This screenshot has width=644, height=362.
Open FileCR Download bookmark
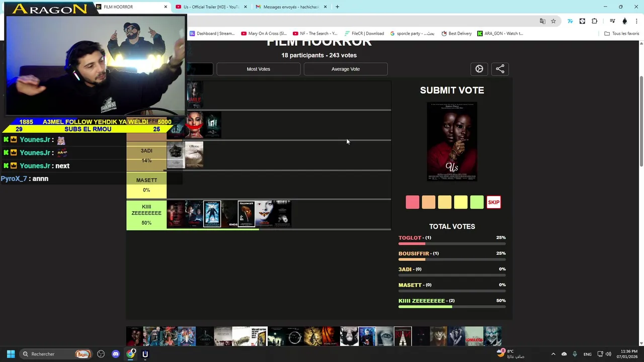(364, 34)
